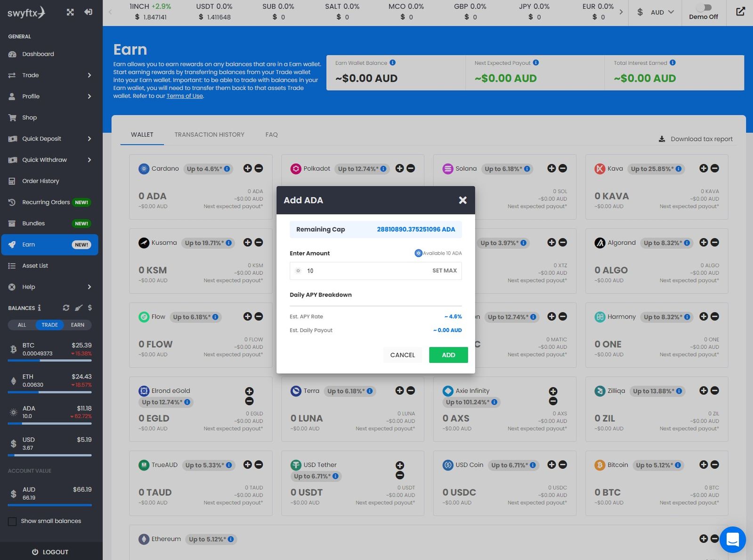
Task: Open the Terms of Use link
Action: point(185,96)
